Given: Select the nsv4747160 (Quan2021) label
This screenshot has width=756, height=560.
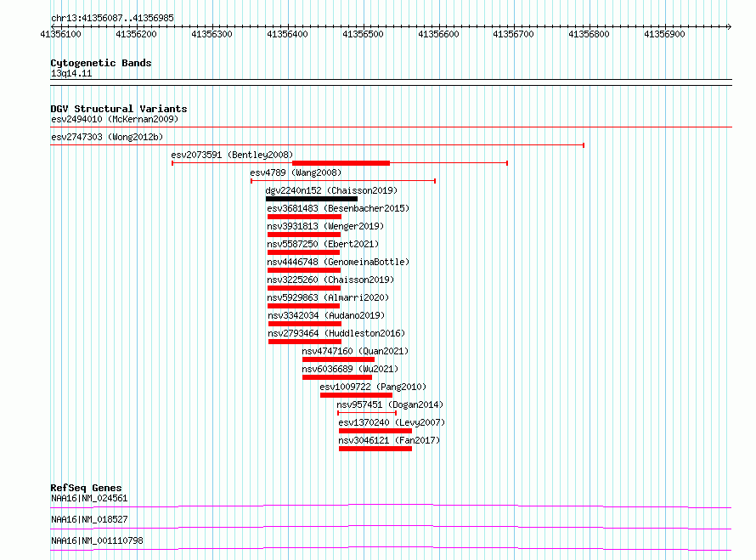Looking at the screenshot, I should 355,351.
